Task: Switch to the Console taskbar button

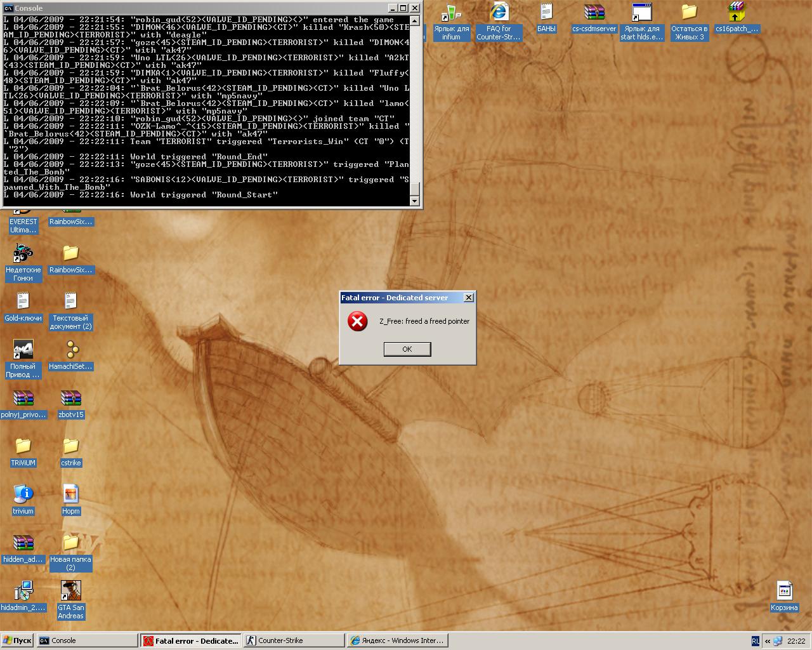Action: (x=87, y=640)
